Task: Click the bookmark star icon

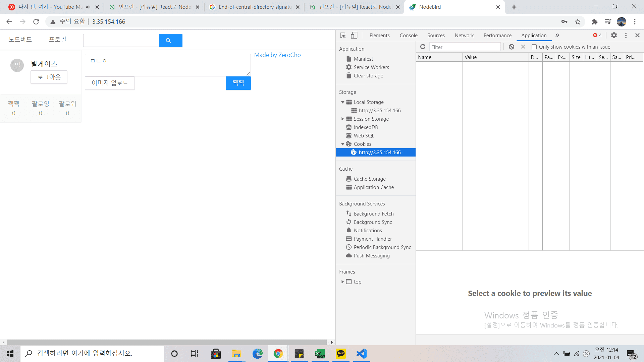Action: coord(578,22)
